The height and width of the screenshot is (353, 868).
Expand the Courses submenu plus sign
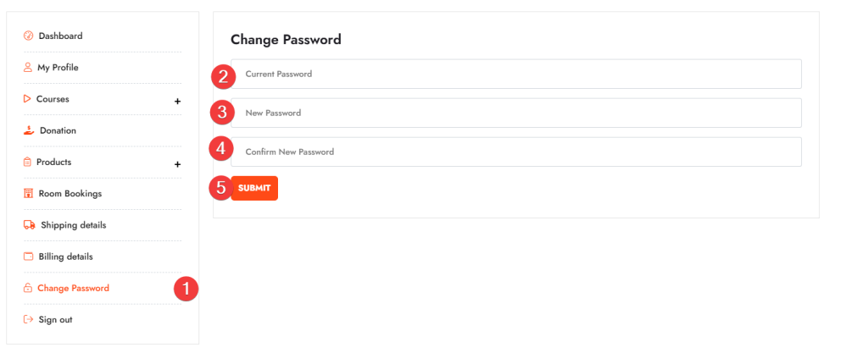tap(177, 102)
